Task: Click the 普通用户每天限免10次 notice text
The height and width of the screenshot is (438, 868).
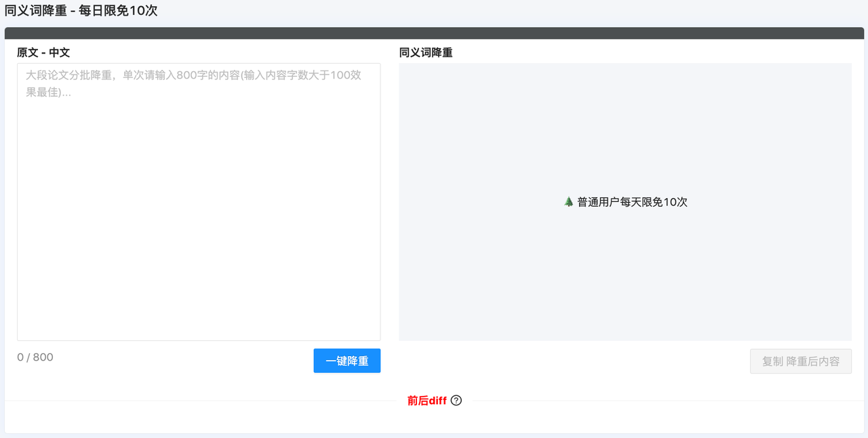Action: [x=631, y=201]
